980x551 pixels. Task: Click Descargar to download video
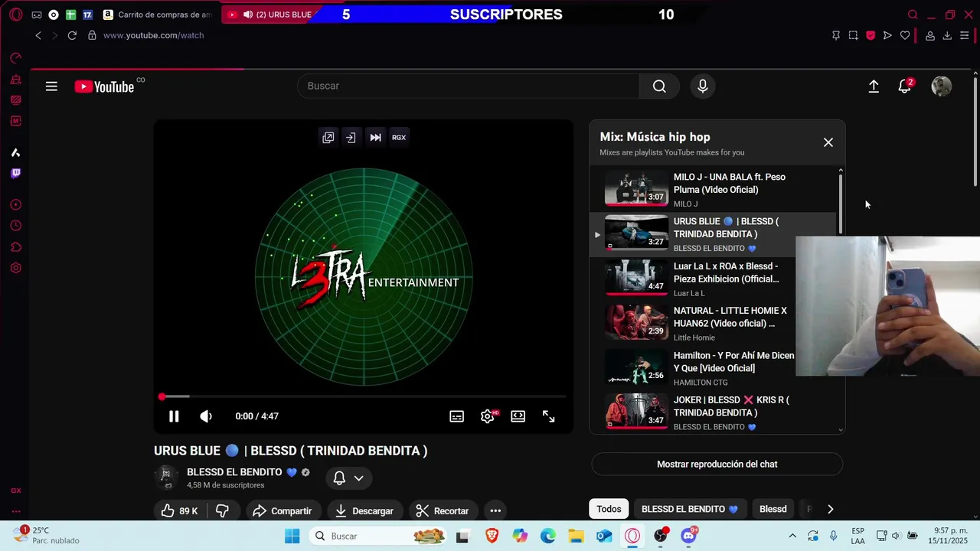click(364, 510)
